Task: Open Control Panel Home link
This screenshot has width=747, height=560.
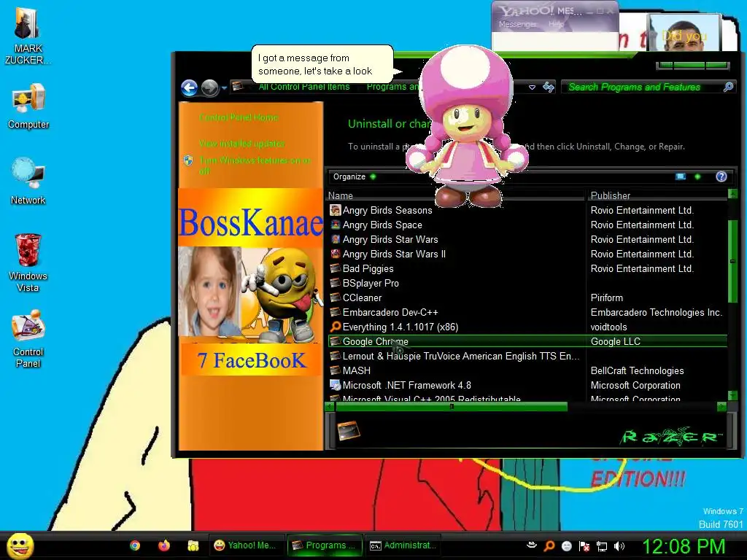Action: coord(239,117)
